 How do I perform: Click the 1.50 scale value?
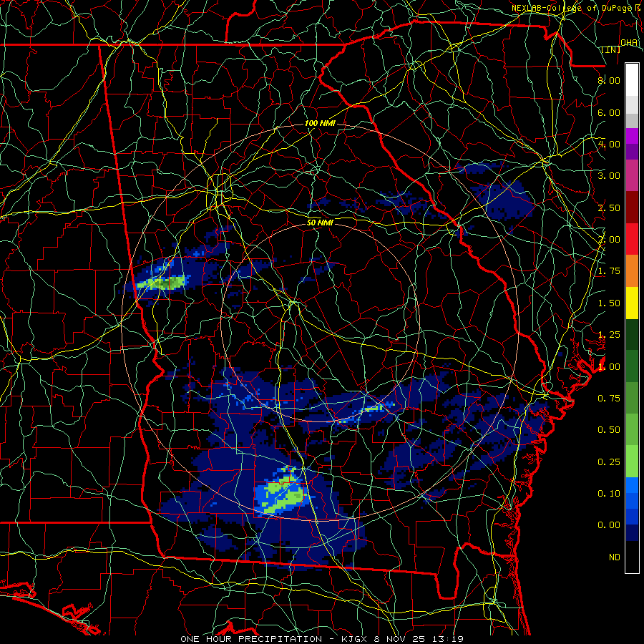click(609, 303)
